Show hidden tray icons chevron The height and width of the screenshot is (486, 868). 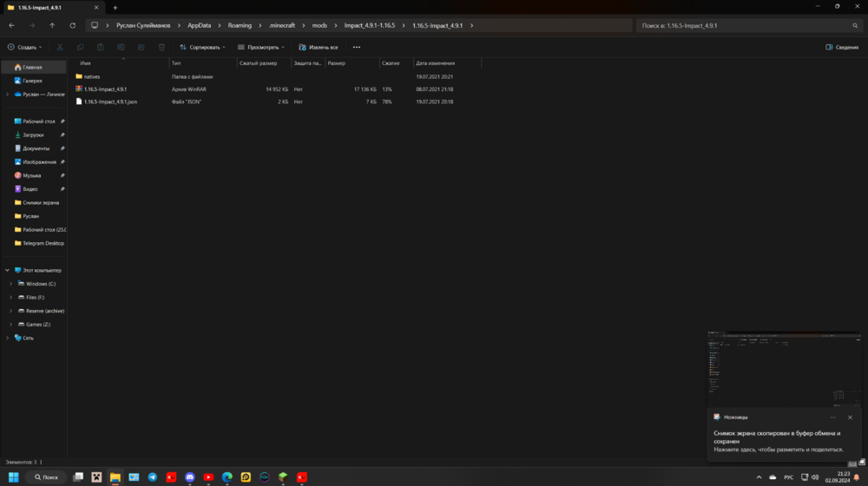[759, 477]
